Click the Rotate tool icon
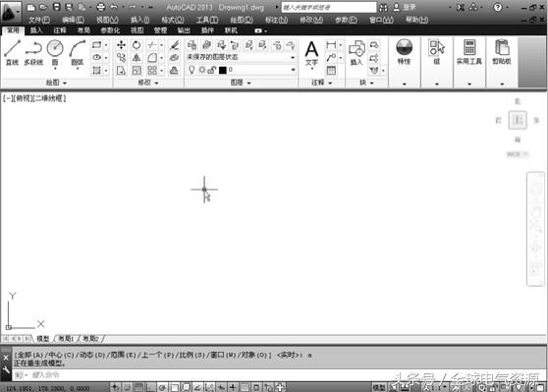 [137, 45]
